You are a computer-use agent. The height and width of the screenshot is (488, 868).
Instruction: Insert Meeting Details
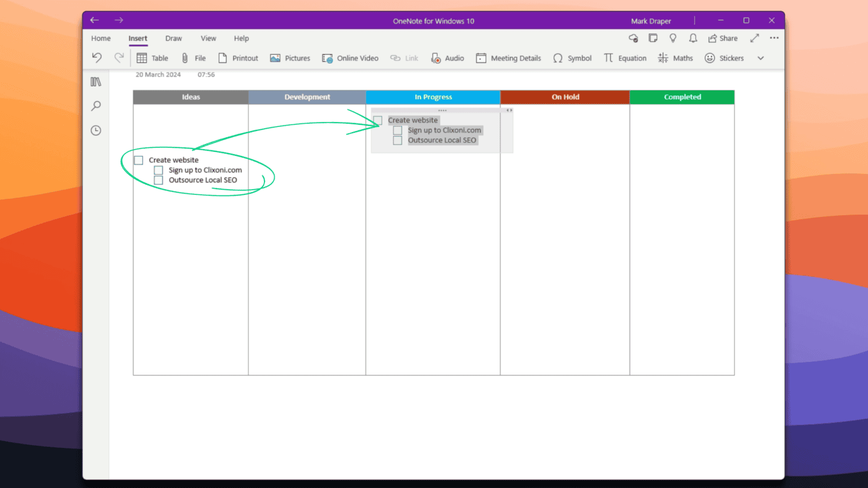(x=508, y=58)
